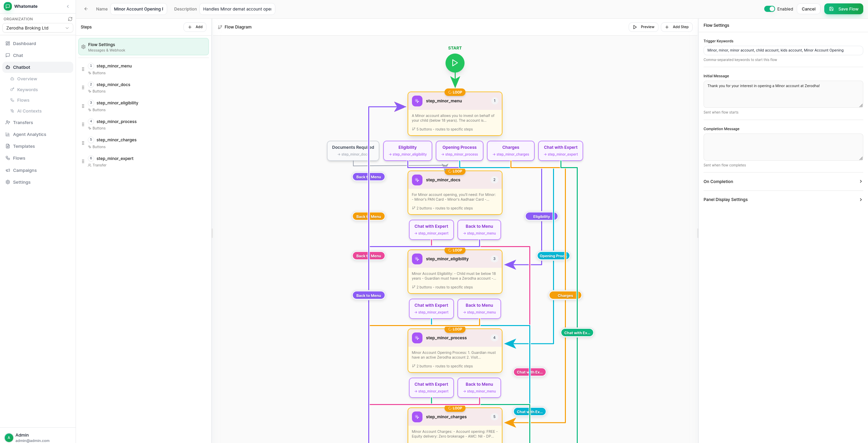Select the Keywords icon in sidebar

pos(13,89)
